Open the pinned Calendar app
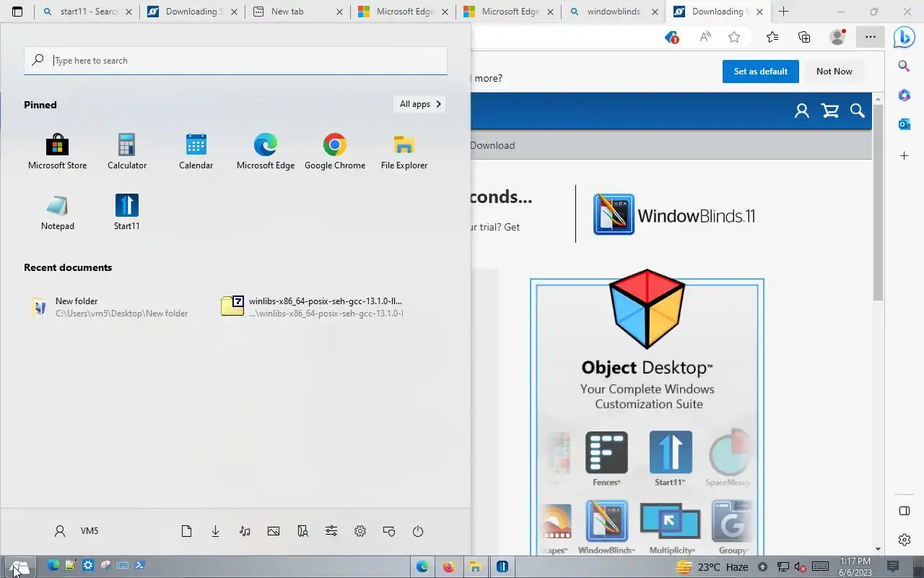Image resolution: width=924 pixels, height=578 pixels. 196,152
